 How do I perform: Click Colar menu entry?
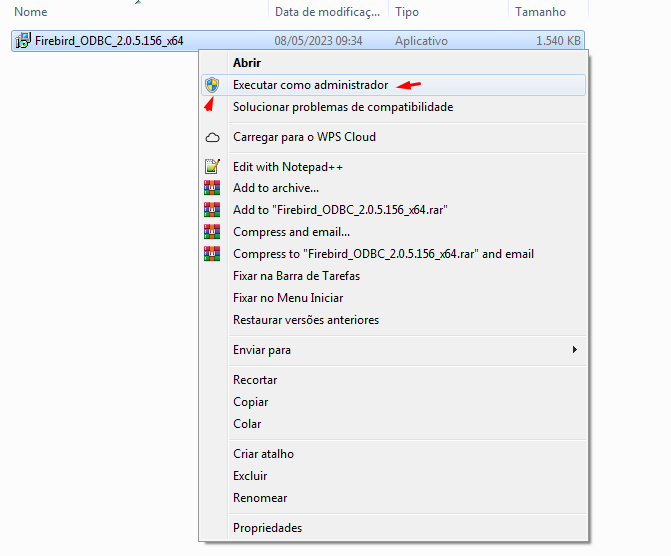[x=393, y=424]
